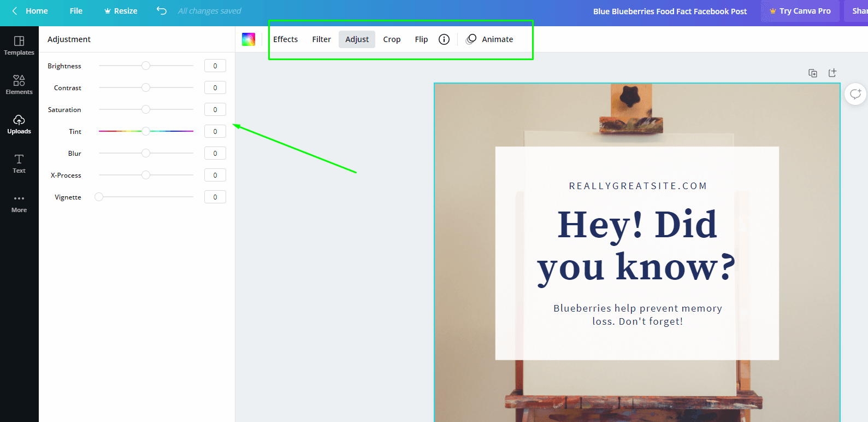Click the add page icon above canvas
This screenshot has width=868, height=422.
click(832, 73)
